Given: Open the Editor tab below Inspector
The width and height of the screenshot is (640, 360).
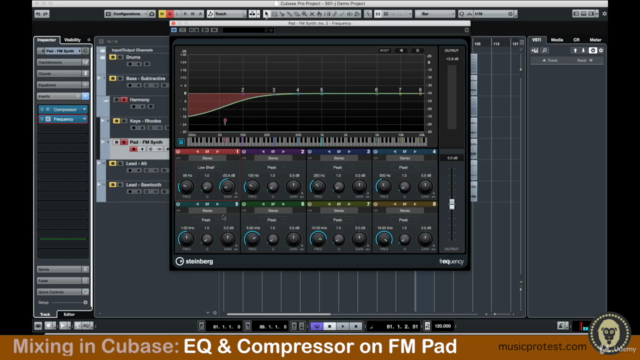Looking at the screenshot, I should pos(69,314).
